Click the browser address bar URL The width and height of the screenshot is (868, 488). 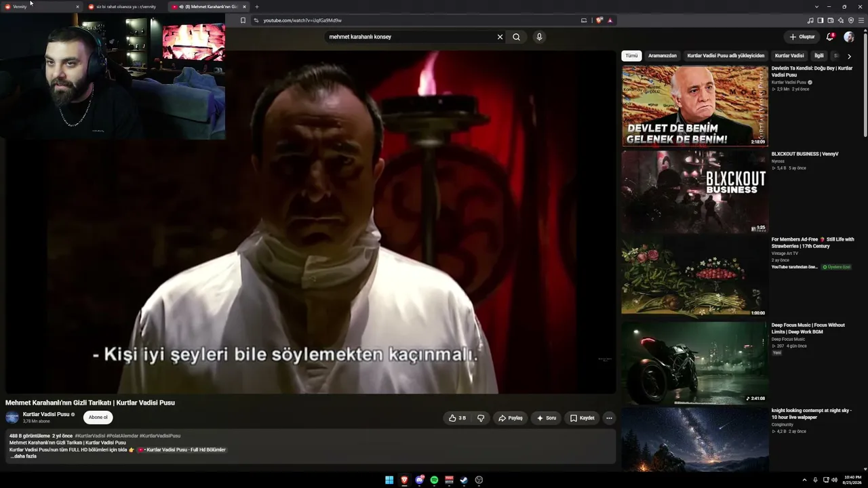tap(302, 20)
